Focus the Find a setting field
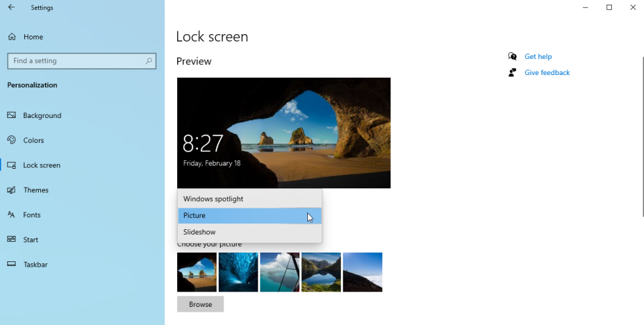The height and width of the screenshot is (325, 644). coord(82,61)
